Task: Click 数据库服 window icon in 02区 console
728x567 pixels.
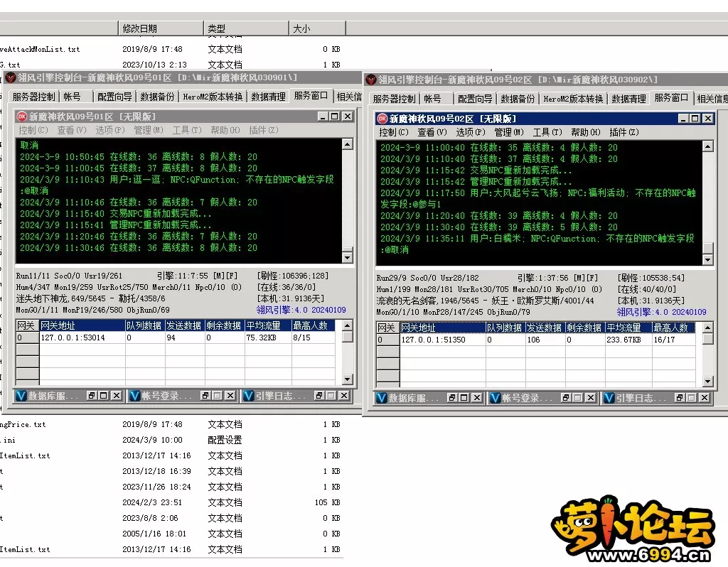Action: 381,398
